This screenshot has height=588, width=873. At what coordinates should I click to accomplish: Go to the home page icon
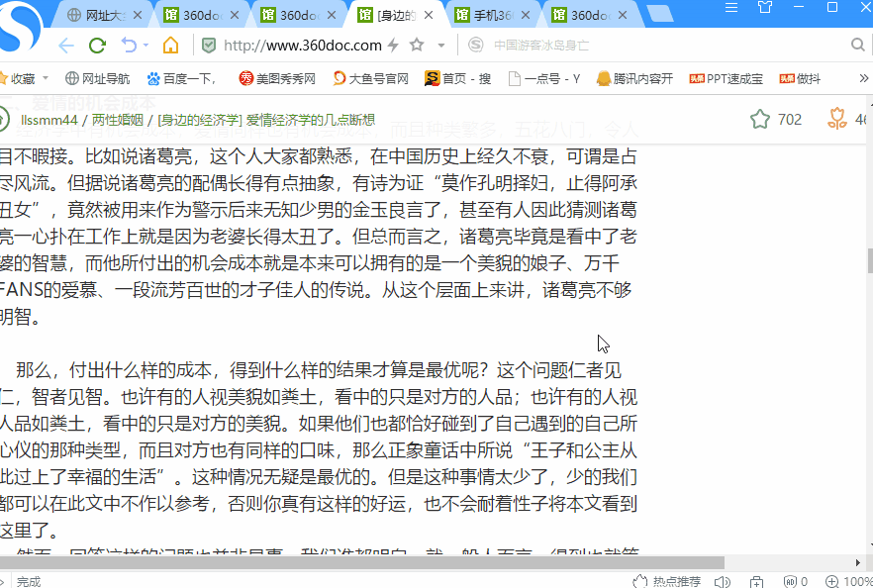(x=170, y=45)
